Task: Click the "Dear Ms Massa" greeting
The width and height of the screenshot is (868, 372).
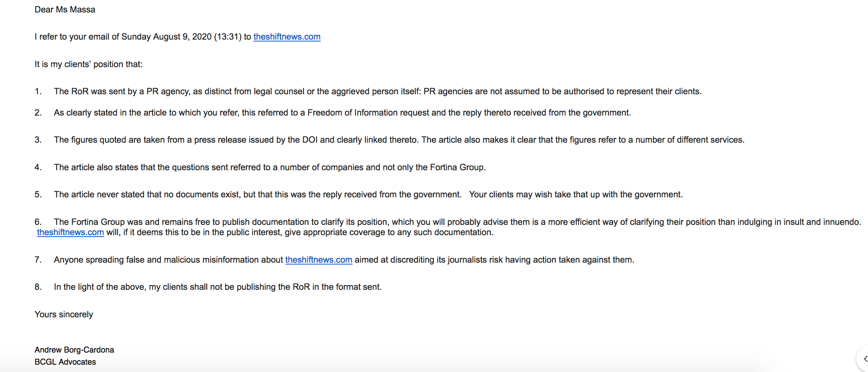Action: 65,10
